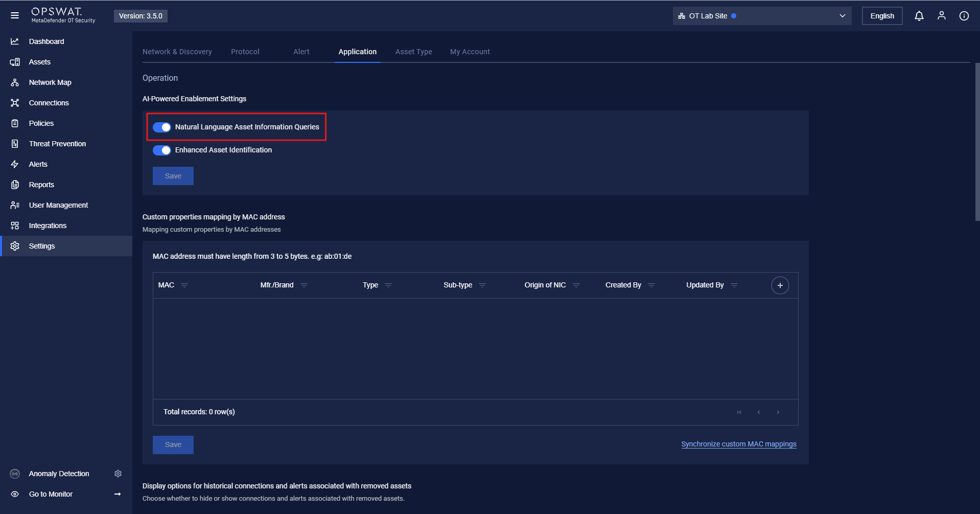Open the notifications bell
The image size is (980, 514).
pyautogui.click(x=919, y=16)
